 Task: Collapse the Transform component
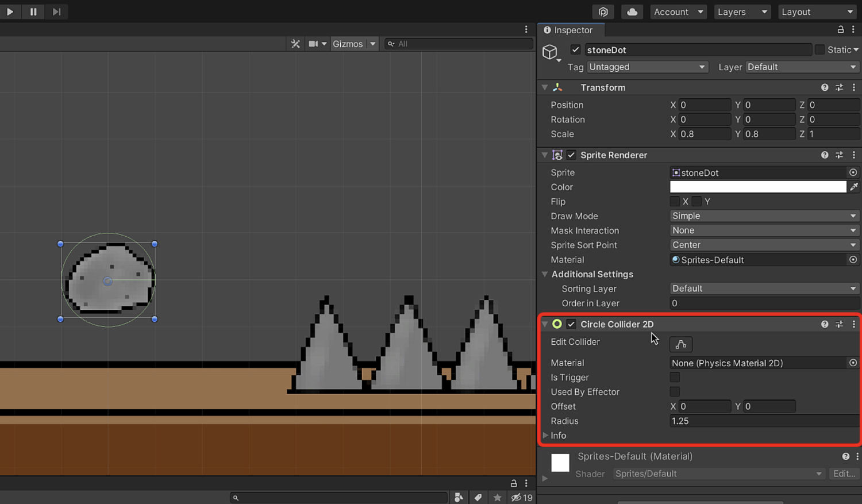coord(545,87)
